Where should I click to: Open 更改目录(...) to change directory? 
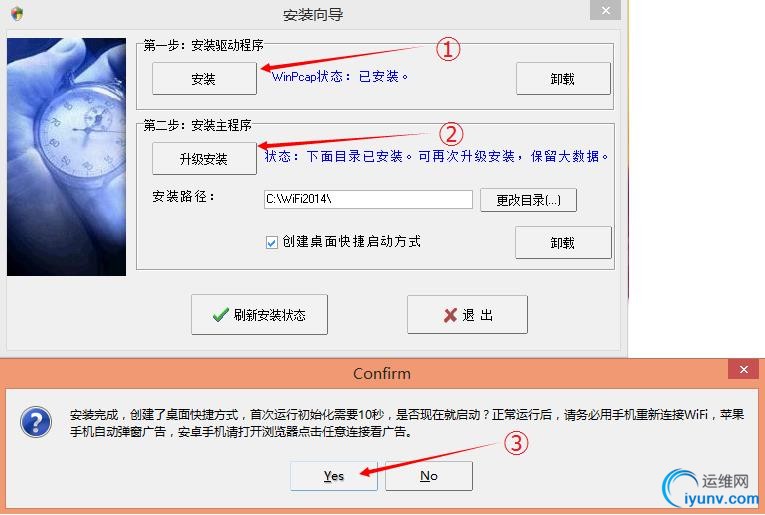tap(528, 200)
